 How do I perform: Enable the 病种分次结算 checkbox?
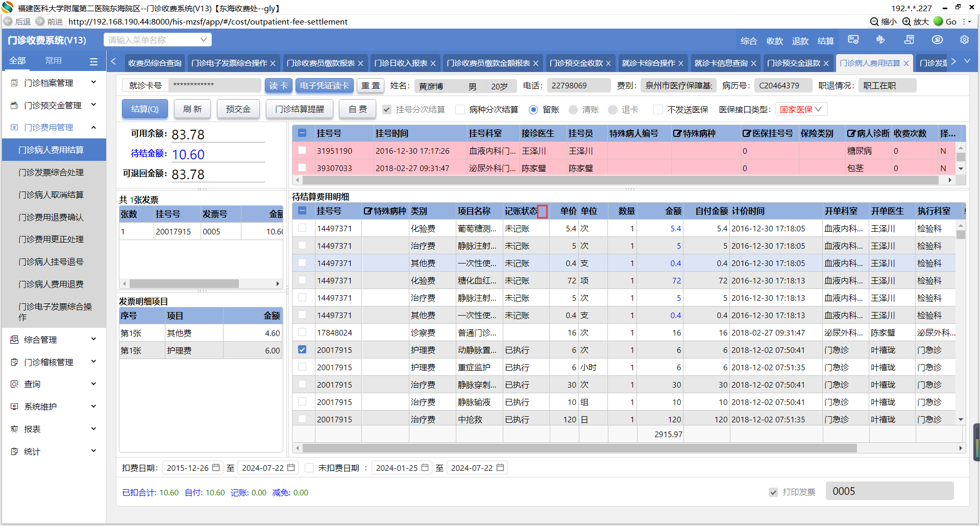point(460,110)
